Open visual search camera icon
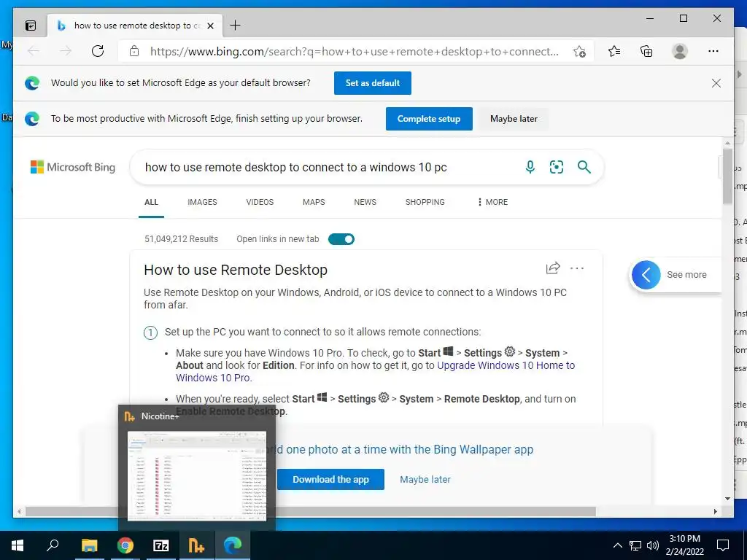Image resolution: width=747 pixels, height=560 pixels. [557, 167]
